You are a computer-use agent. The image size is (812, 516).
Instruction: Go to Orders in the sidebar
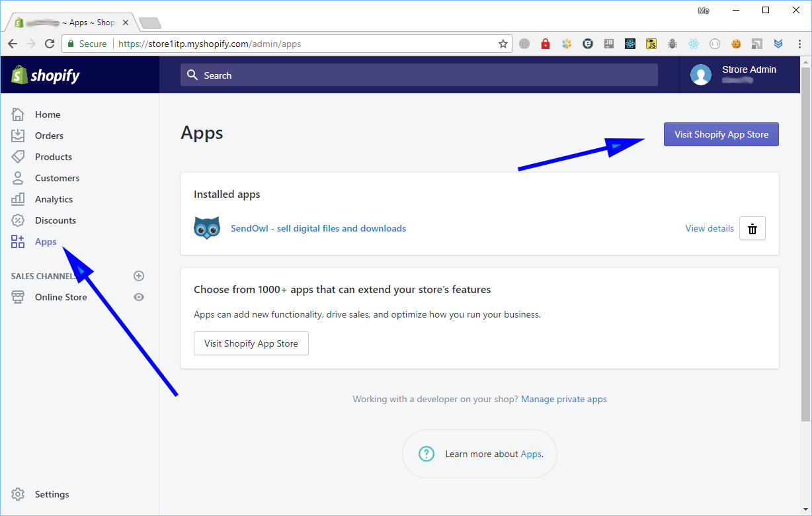tap(49, 136)
